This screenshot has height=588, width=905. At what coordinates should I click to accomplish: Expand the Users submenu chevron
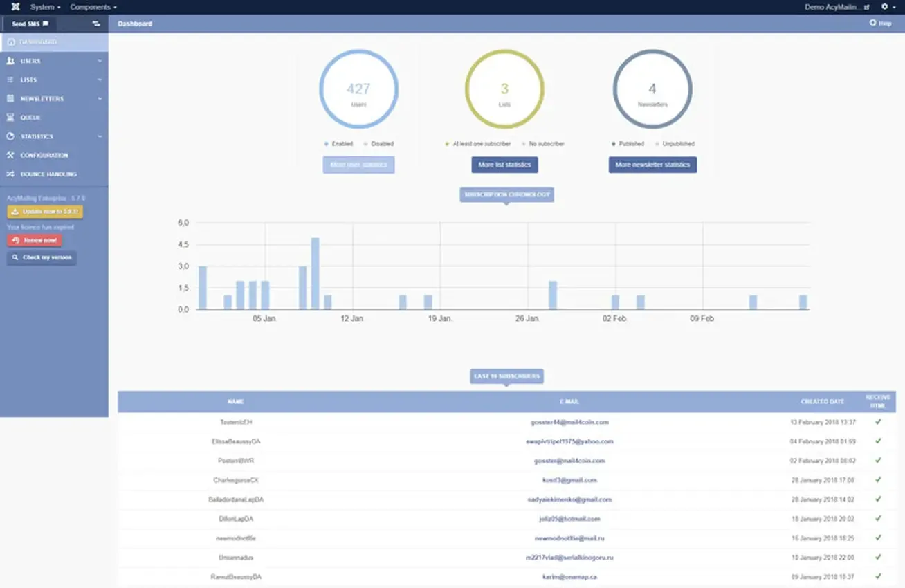point(100,61)
